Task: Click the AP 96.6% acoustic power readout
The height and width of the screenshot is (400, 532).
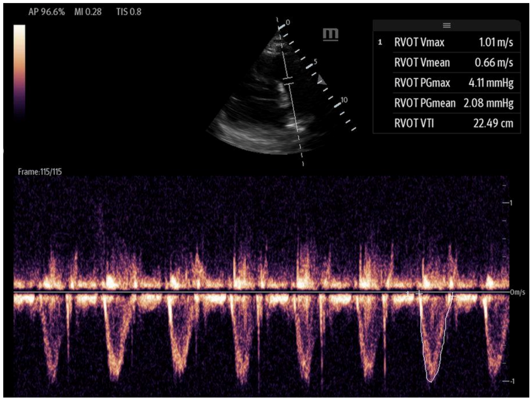Action: click(x=47, y=12)
